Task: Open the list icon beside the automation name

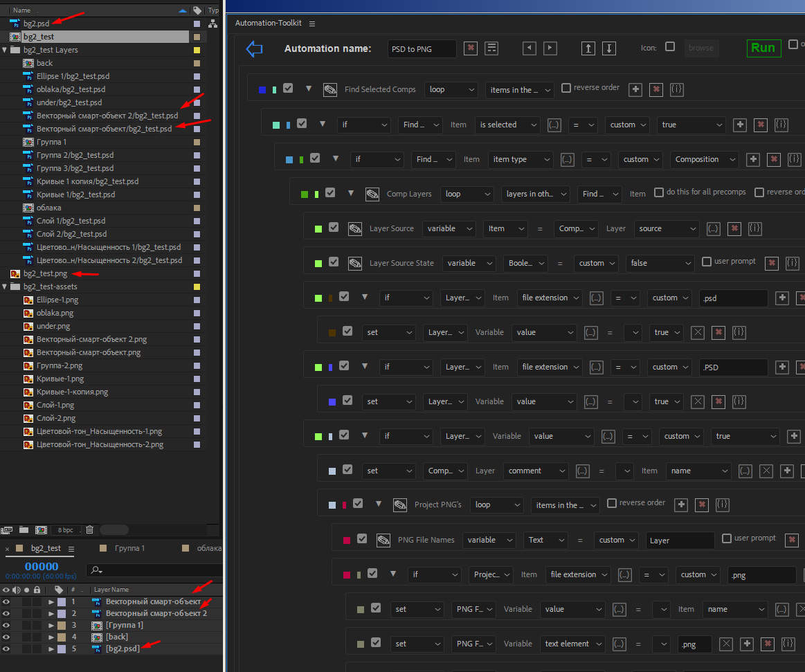Action: pyautogui.click(x=491, y=48)
